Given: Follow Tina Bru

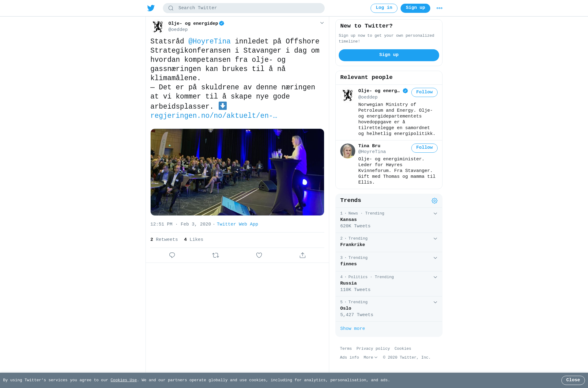Looking at the screenshot, I should click(x=424, y=148).
